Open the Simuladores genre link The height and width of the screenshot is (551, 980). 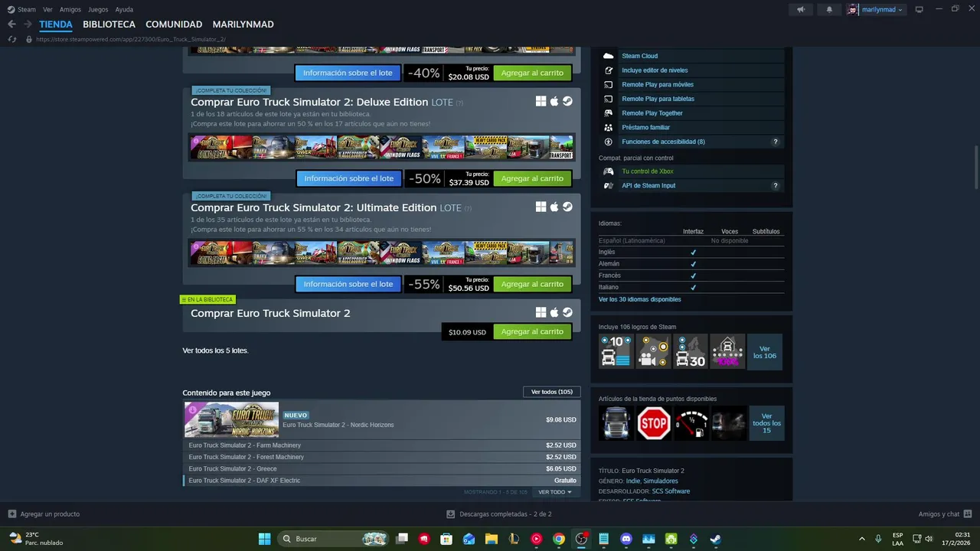(661, 481)
